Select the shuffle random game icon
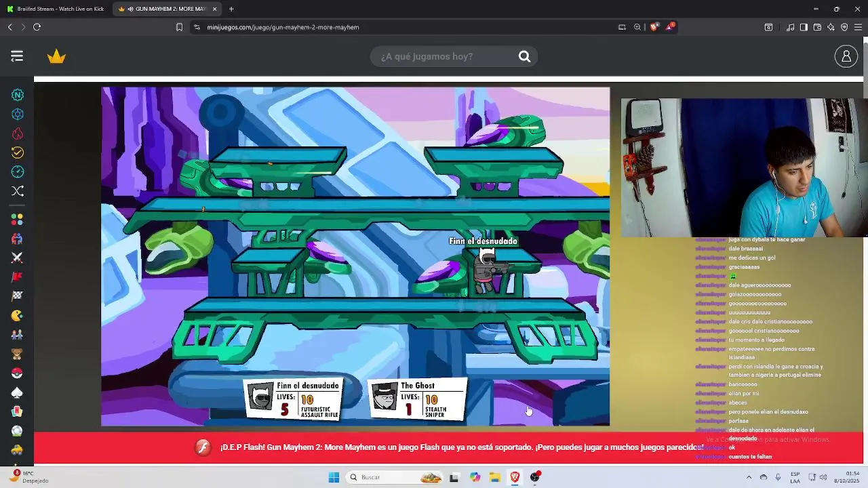The width and height of the screenshot is (868, 488). [x=18, y=191]
